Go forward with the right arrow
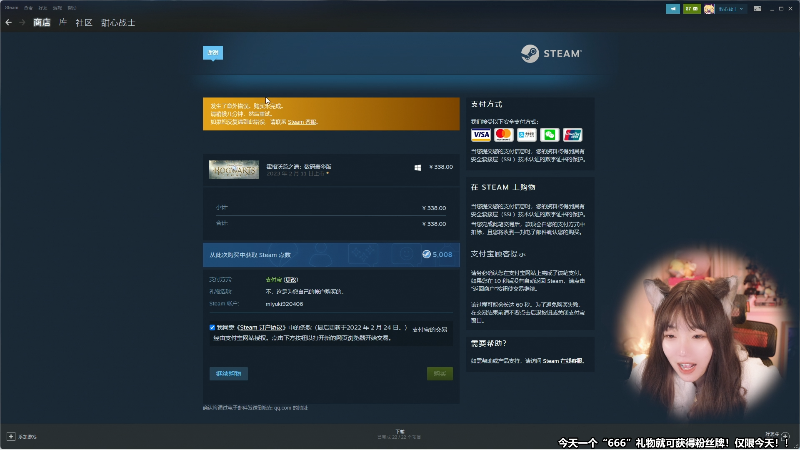 (x=22, y=22)
